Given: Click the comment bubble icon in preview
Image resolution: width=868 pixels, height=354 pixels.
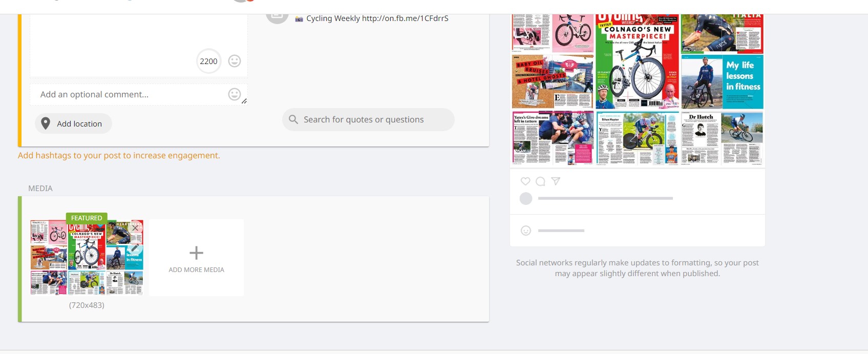Looking at the screenshot, I should coord(540,181).
